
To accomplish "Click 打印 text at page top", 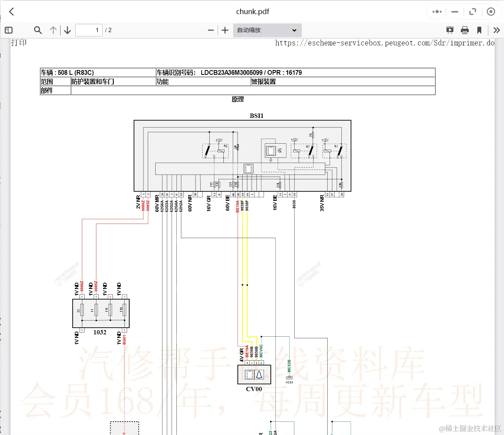I will coord(19,42).
